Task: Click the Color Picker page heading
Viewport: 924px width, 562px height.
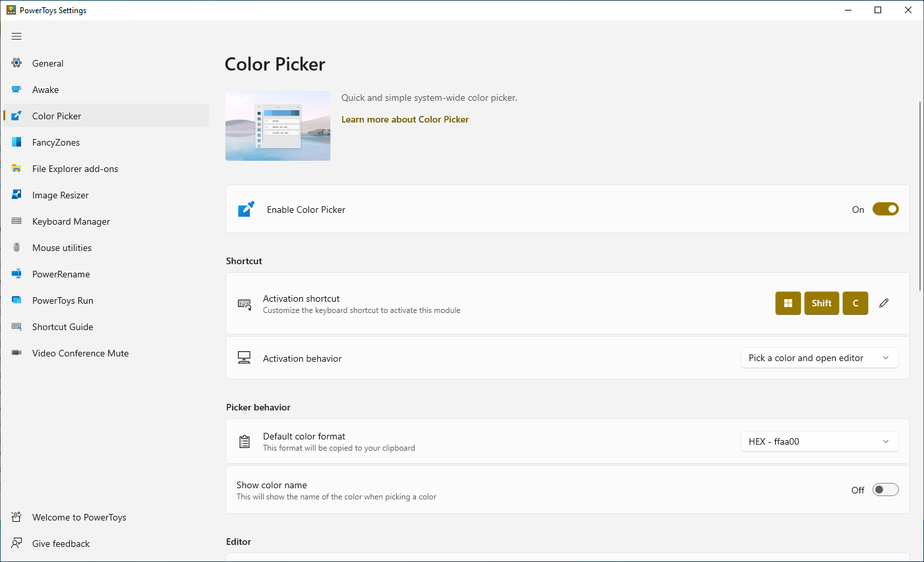Action: pos(275,64)
